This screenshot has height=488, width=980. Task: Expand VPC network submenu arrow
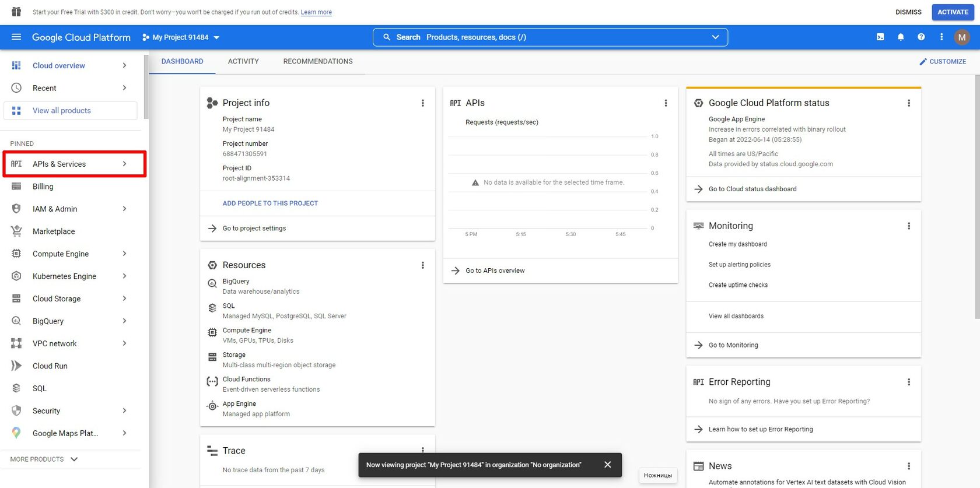point(124,343)
